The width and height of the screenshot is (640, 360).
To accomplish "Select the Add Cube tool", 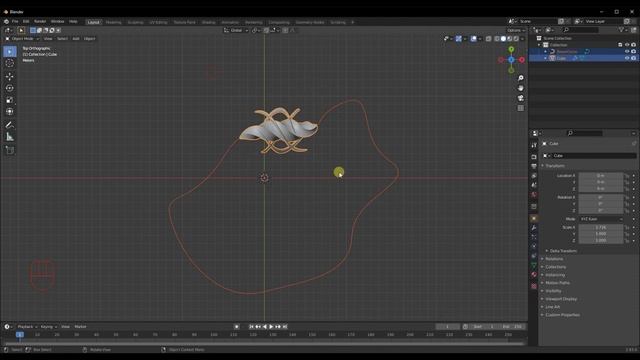I will [x=10, y=150].
